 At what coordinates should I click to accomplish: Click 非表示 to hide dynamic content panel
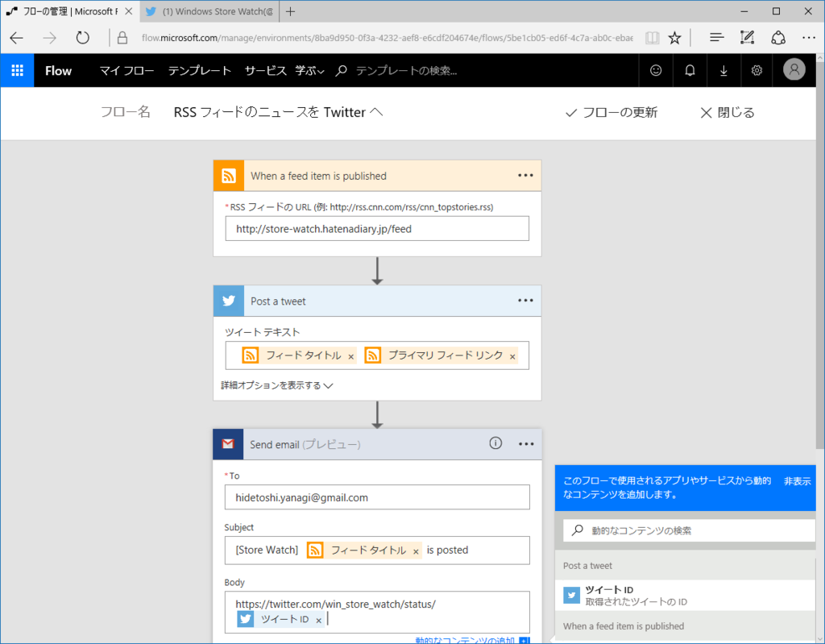(x=797, y=480)
